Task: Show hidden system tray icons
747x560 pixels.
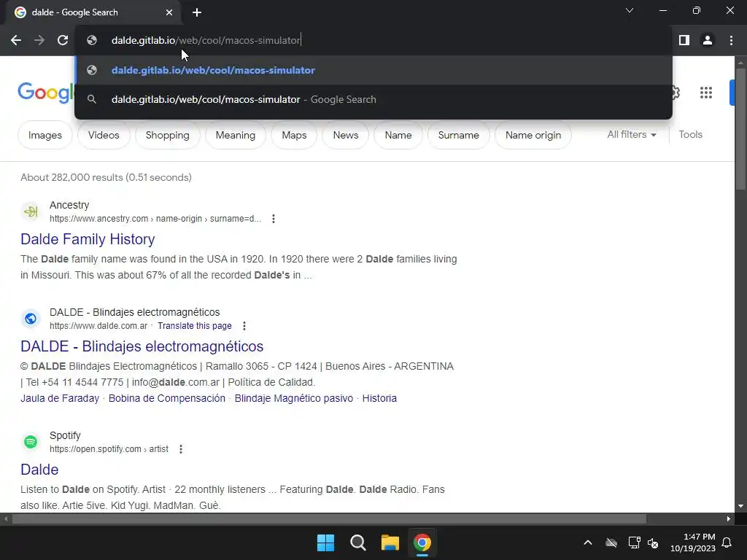Action: (x=588, y=542)
